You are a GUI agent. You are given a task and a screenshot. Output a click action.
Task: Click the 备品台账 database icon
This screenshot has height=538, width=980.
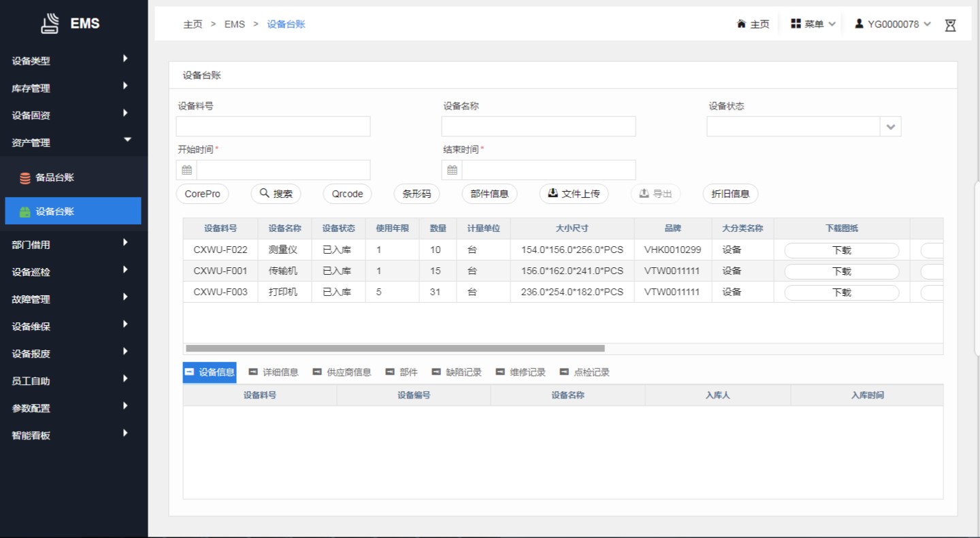[x=25, y=178]
